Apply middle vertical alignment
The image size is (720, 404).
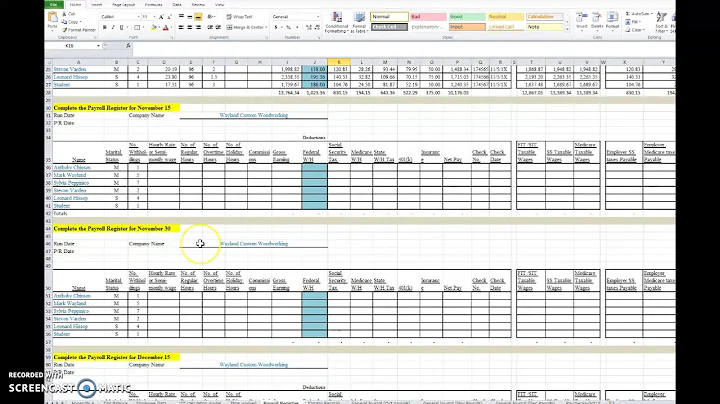[190, 17]
